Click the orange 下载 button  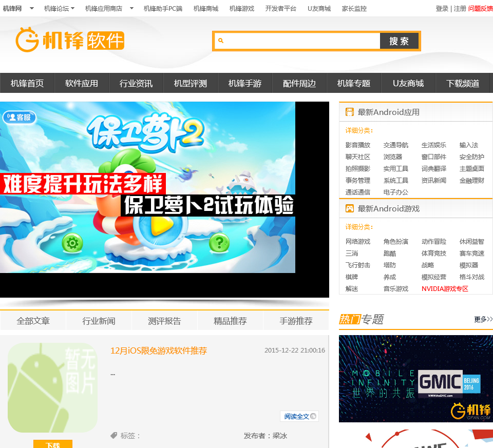point(53,444)
